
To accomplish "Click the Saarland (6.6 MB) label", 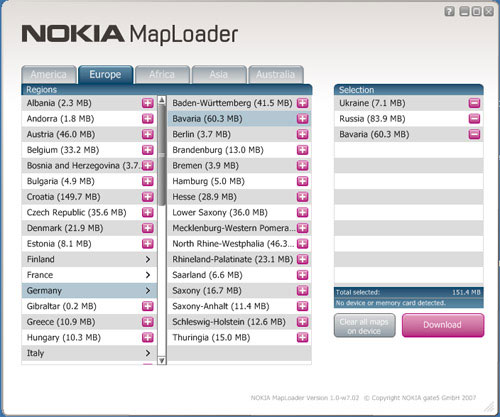I will click(x=207, y=275).
